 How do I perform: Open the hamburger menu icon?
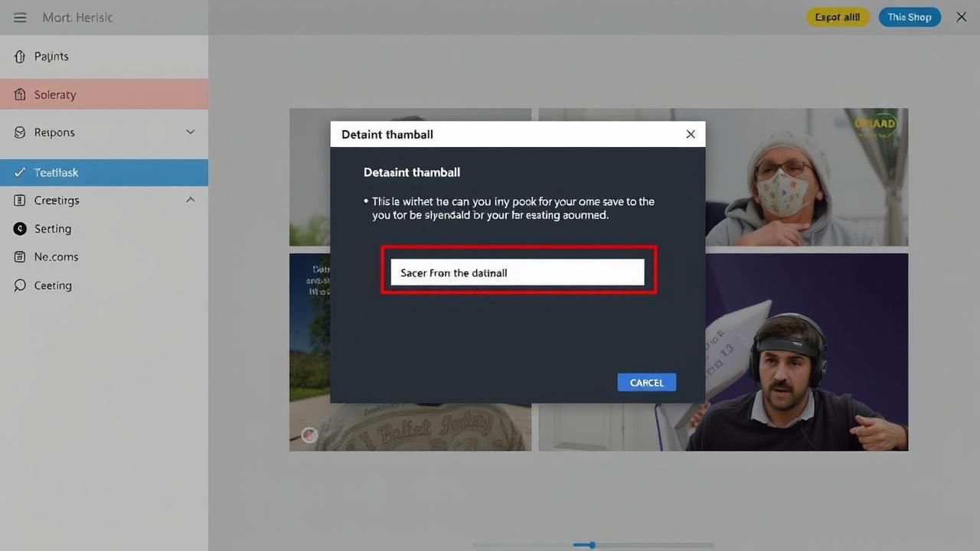point(20,18)
